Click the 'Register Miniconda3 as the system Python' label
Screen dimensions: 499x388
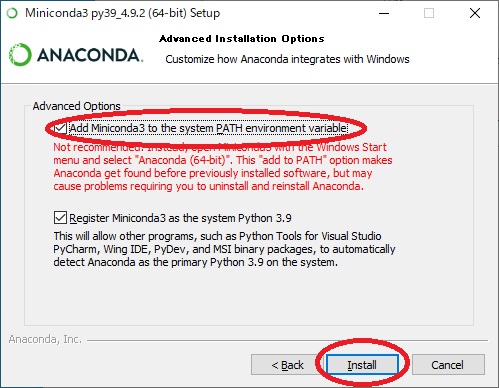pyautogui.click(x=180, y=218)
